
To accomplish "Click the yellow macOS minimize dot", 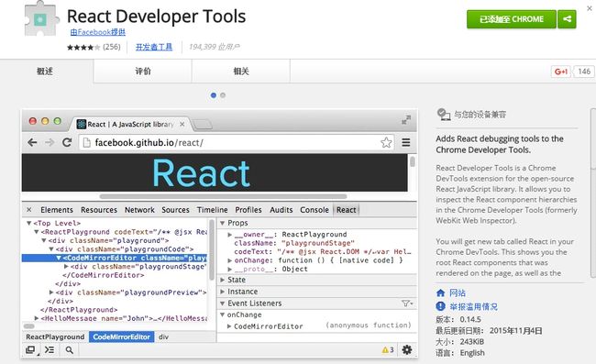I will pos(45,121).
